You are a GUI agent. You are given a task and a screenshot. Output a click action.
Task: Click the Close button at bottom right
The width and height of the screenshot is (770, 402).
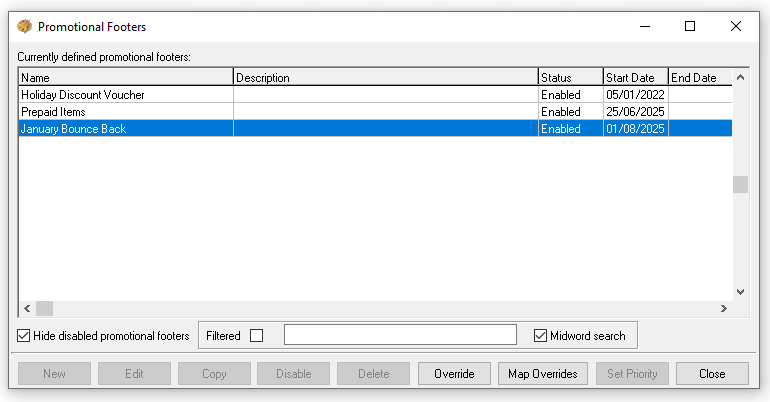pyautogui.click(x=712, y=374)
